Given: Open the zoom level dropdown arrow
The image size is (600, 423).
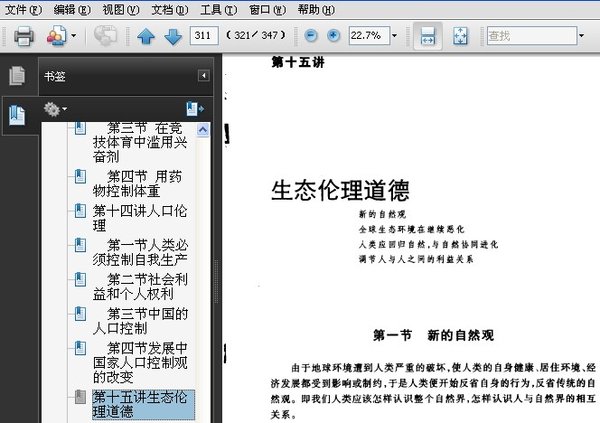Looking at the screenshot, I should (x=395, y=36).
